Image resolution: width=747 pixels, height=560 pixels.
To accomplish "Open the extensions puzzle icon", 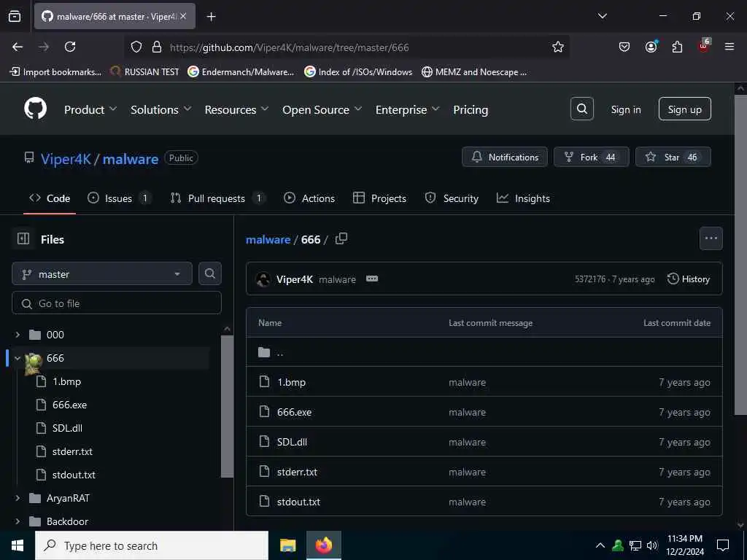I will pyautogui.click(x=677, y=47).
